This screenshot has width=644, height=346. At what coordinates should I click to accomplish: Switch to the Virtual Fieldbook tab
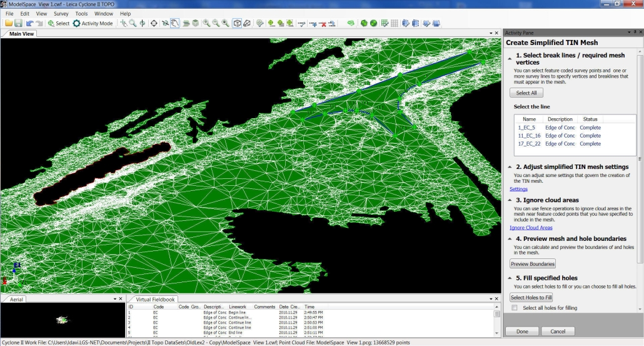pos(155,300)
